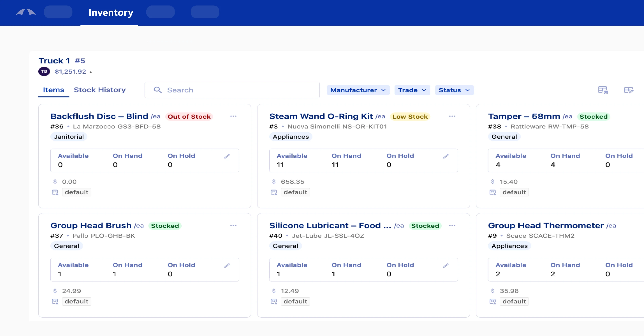
Task: Open Group Head Thermometer item
Action: click(546, 225)
